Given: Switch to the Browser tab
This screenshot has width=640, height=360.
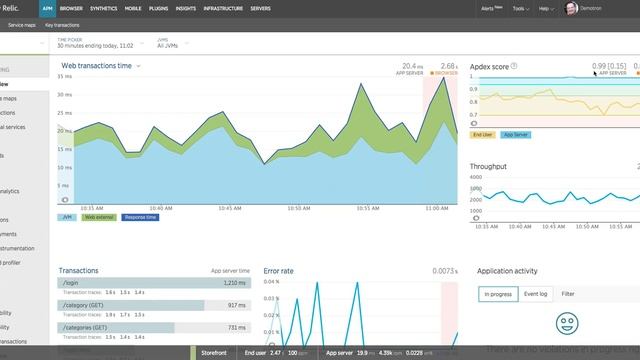Looking at the screenshot, I should point(71,9).
